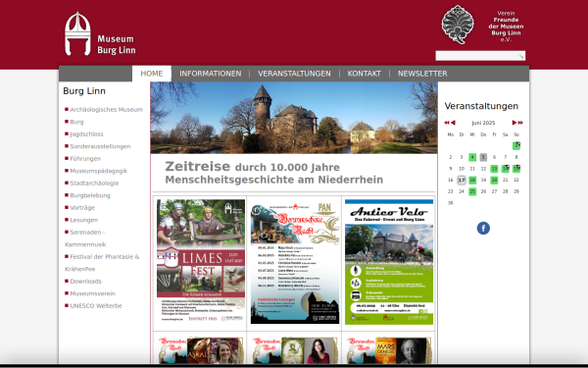The width and height of the screenshot is (588, 368).
Task: Focus the site search field
Action: (x=480, y=56)
